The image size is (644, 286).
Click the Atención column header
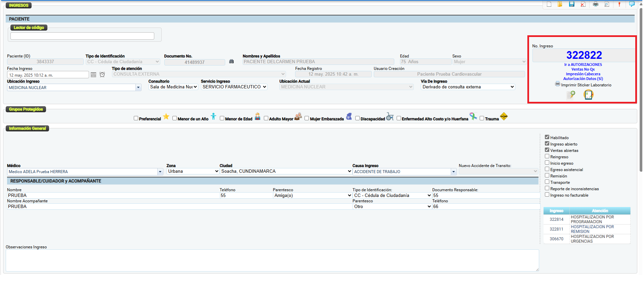click(x=600, y=211)
